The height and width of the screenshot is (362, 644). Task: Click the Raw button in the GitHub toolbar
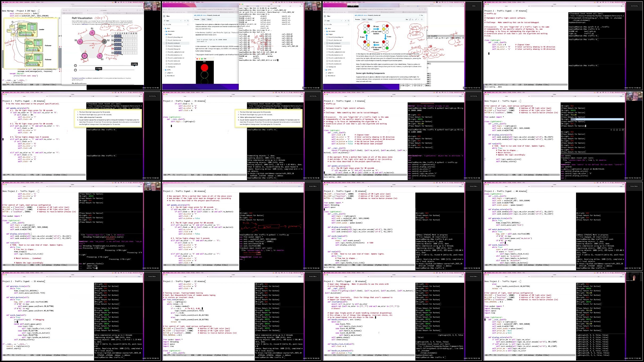407,19
